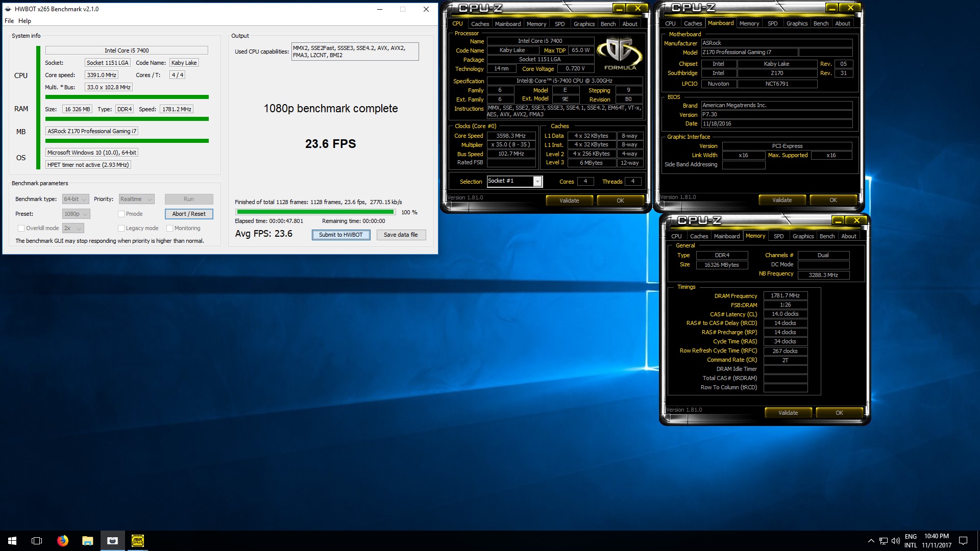Minimize the CPU-Z CPU tab window
980x551 pixels.
619,8
